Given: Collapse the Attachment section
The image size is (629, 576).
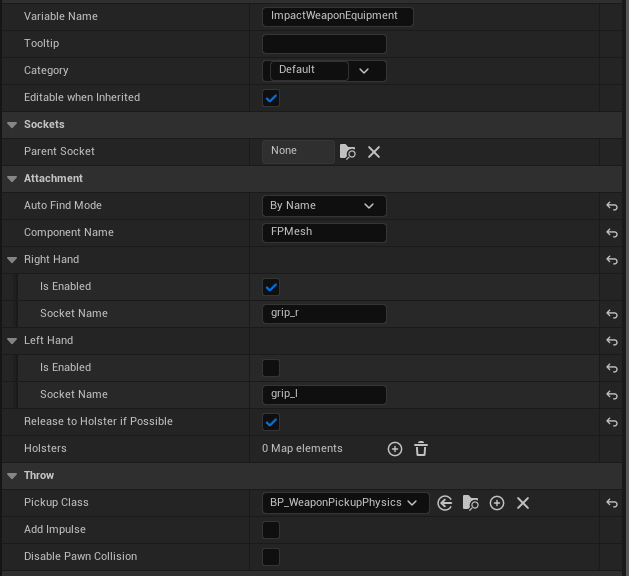Looking at the screenshot, I should pyautogui.click(x=12, y=179).
